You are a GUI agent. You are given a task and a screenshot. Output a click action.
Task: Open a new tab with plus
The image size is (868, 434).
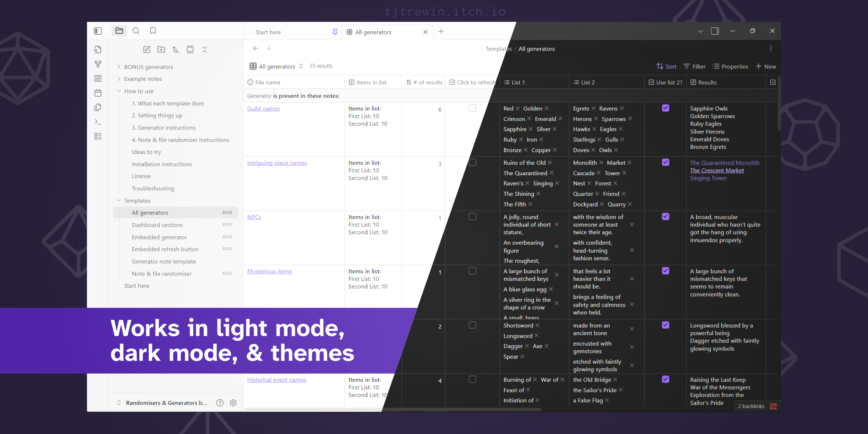[441, 31]
